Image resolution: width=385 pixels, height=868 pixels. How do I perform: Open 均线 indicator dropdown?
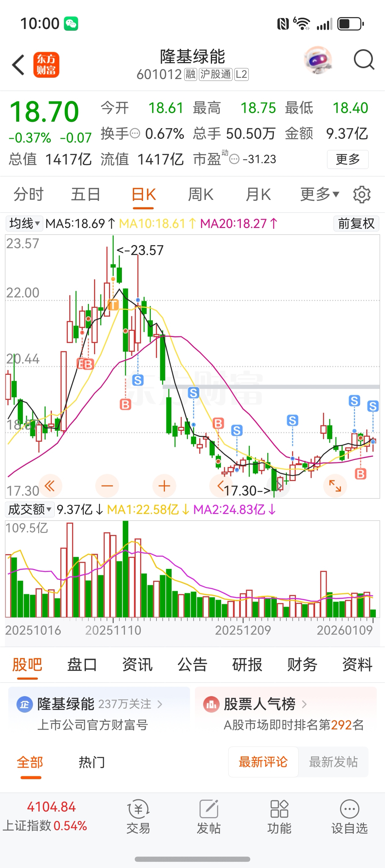24,223
